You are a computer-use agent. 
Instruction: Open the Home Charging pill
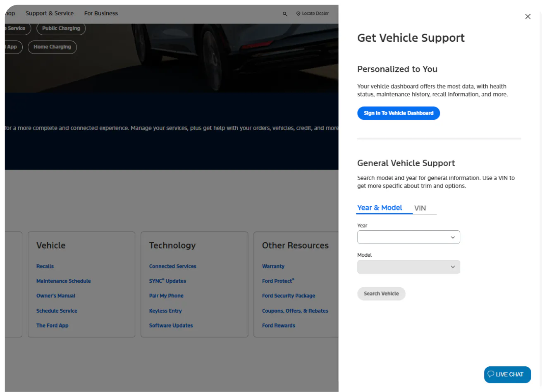point(52,47)
